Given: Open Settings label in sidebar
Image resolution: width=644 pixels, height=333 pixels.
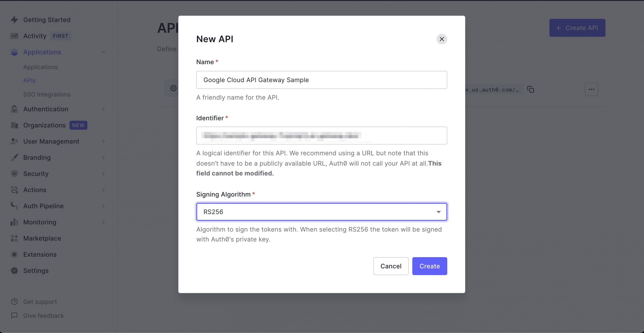Looking at the screenshot, I should pyautogui.click(x=36, y=271).
